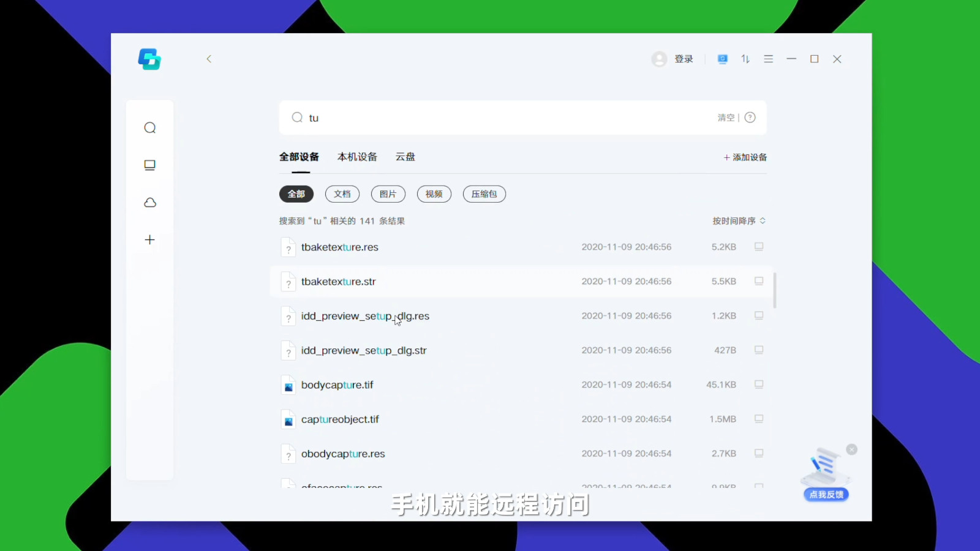The image size is (980, 551).
Task: Switch to the 全部设备 tab
Action: [299, 157]
